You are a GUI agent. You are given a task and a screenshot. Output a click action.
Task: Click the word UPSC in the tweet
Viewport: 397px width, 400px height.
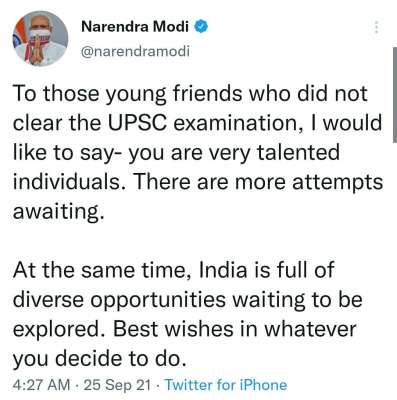(x=137, y=123)
